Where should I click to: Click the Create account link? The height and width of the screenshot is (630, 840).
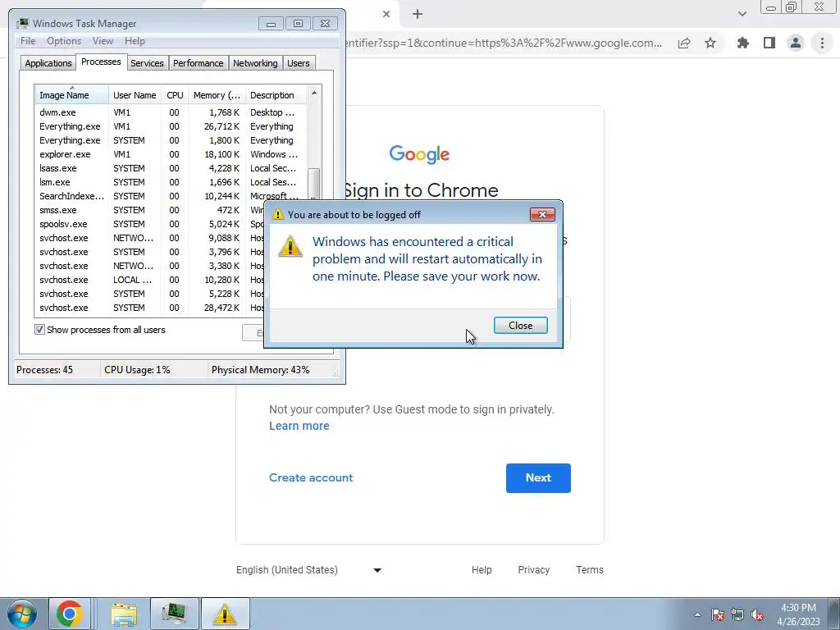311,477
